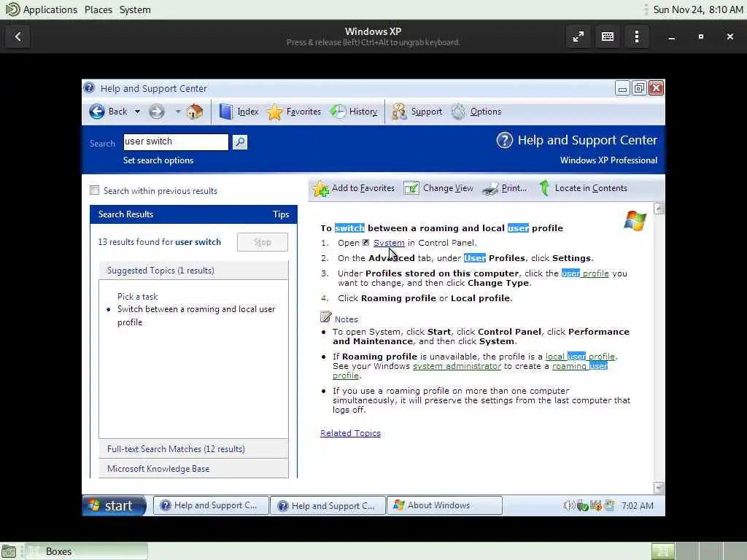Click scroll up arrow of help content
The image size is (747, 560).
coord(659,209)
